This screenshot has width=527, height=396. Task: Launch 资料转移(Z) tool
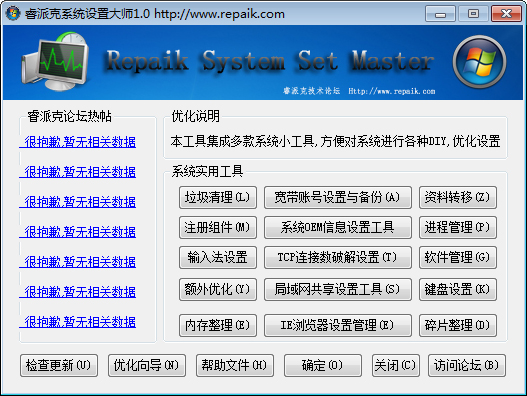point(458,197)
